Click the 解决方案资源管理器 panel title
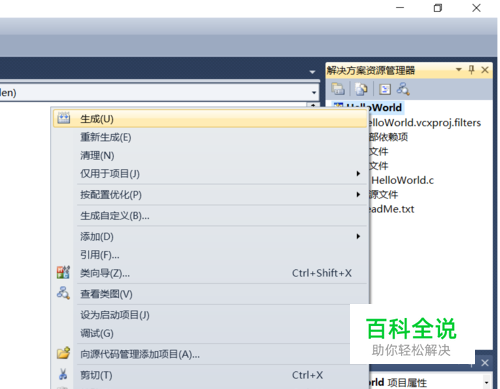The image size is (500, 389). [x=371, y=70]
